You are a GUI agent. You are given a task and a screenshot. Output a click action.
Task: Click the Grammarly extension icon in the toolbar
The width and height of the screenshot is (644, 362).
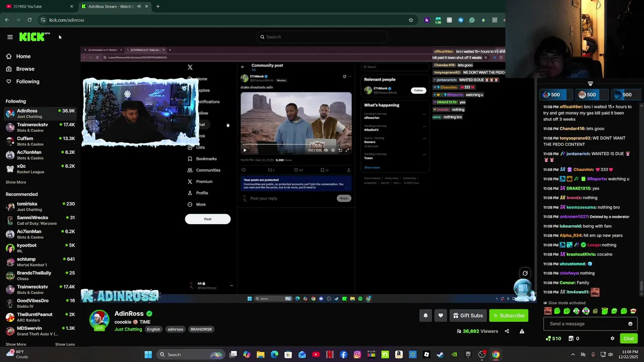(472, 20)
